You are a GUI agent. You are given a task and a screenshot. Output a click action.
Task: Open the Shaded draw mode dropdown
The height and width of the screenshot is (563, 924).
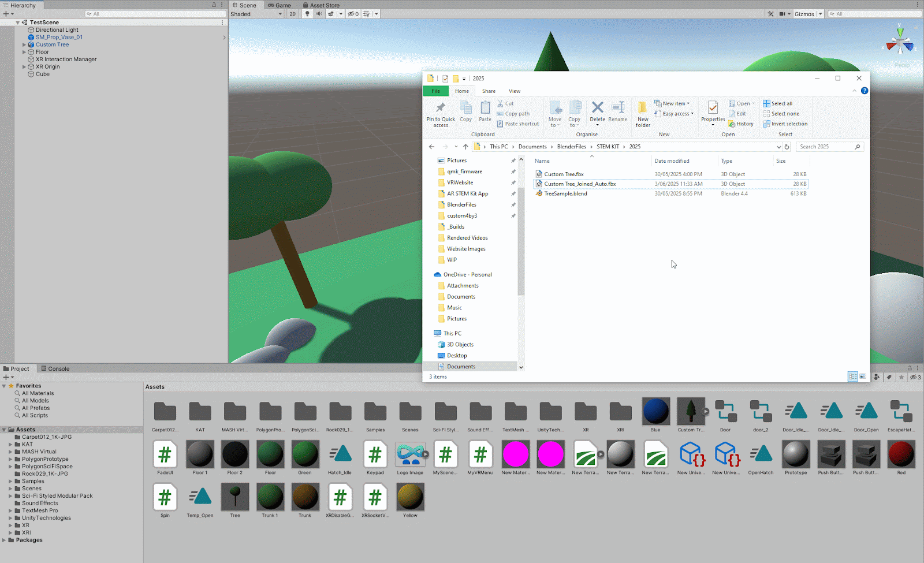pos(256,14)
